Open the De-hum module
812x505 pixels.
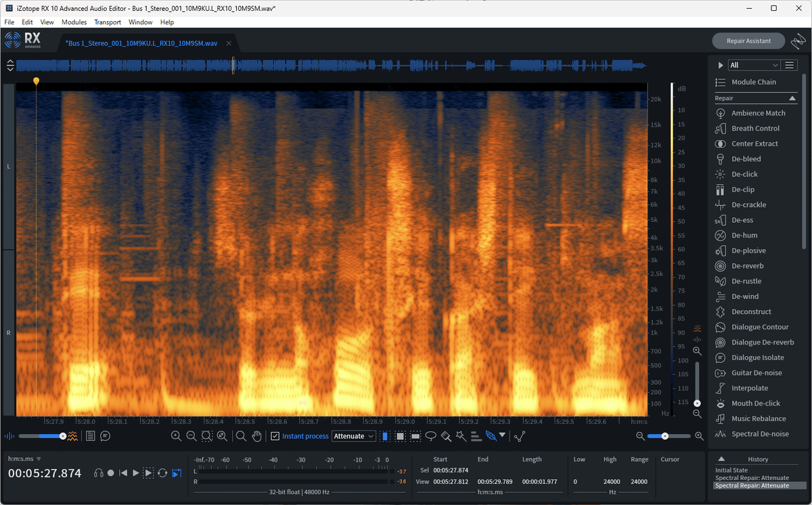point(744,236)
